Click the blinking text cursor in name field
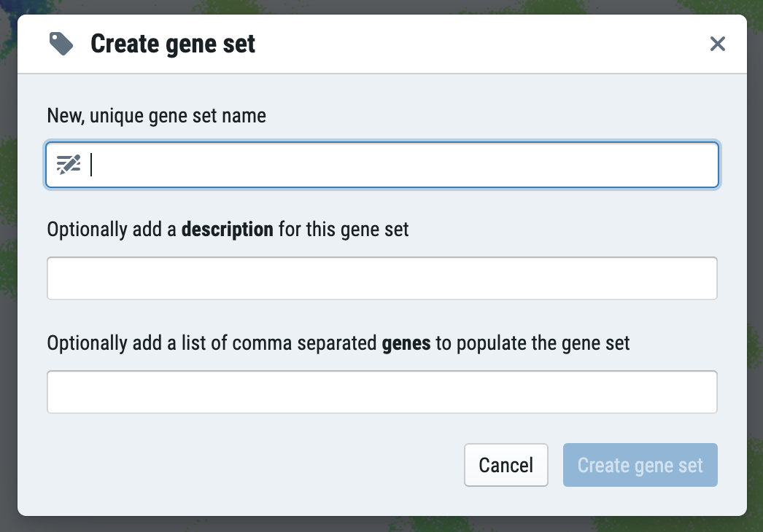763x532 pixels. click(x=91, y=165)
